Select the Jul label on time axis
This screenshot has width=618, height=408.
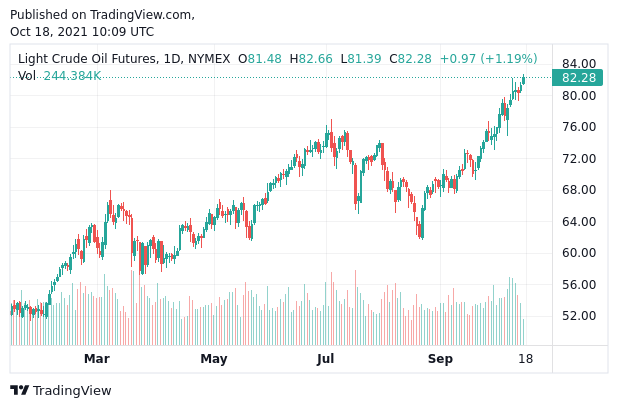(326, 359)
